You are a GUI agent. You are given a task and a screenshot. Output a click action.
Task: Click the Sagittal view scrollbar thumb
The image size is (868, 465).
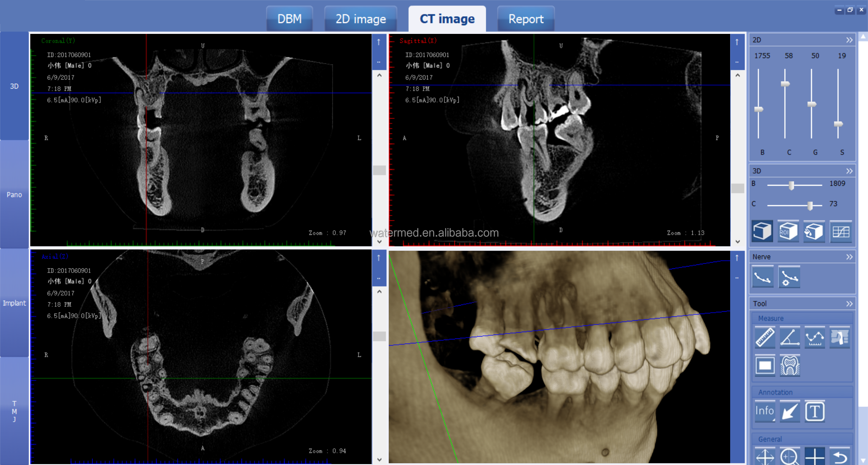[737, 188]
